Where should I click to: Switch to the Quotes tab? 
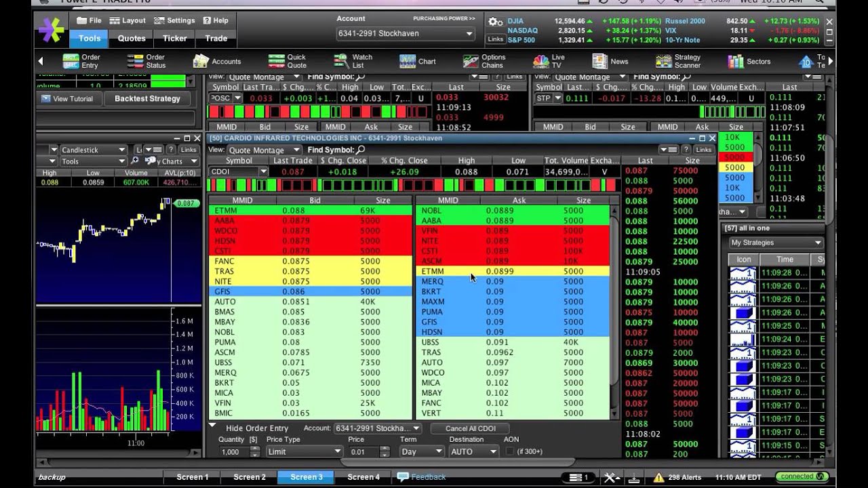point(132,39)
